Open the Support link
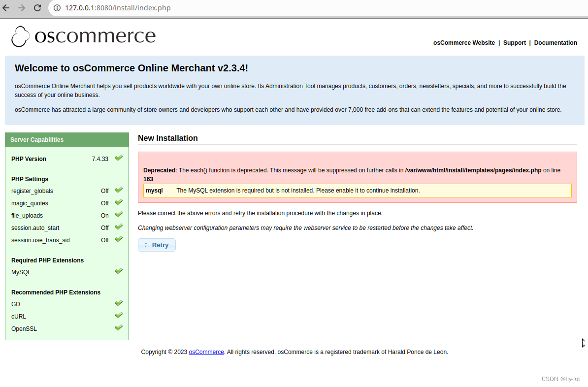588x387 pixels. pyautogui.click(x=515, y=43)
